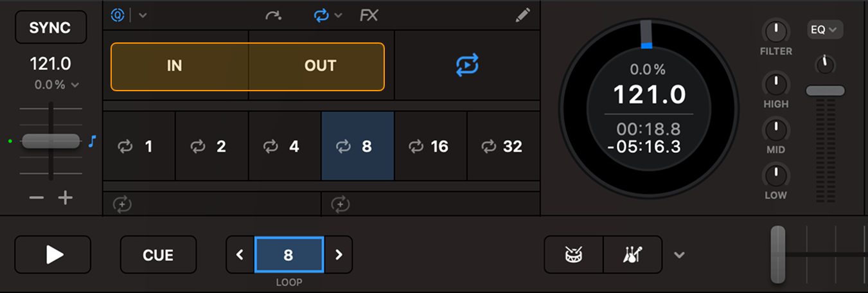Expand the stems chevron beside instruments icon
The image size is (868, 293).
pos(679,255)
